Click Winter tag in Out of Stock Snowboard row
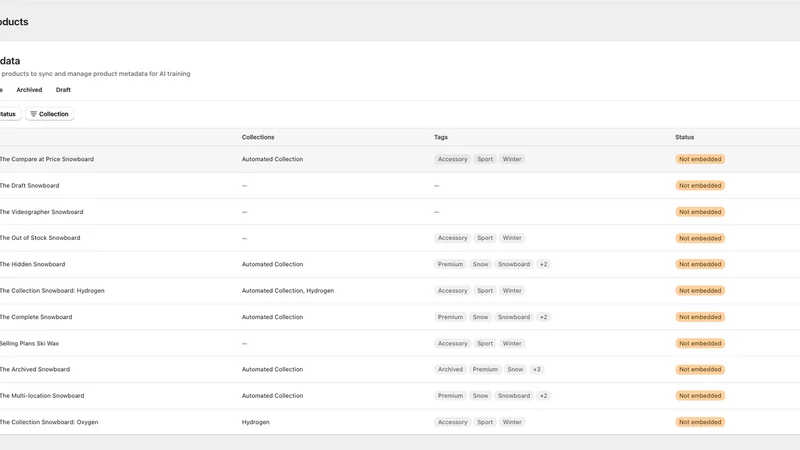800x450 pixels. point(512,238)
